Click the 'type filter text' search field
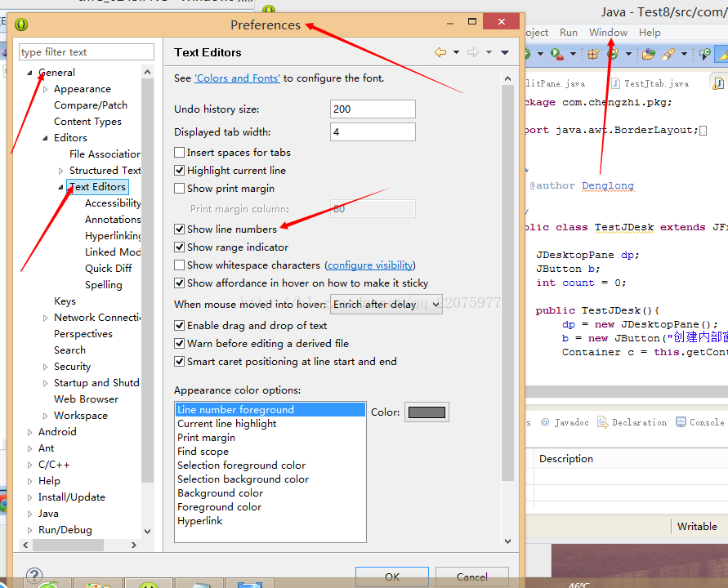728x588 pixels. tap(87, 52)
